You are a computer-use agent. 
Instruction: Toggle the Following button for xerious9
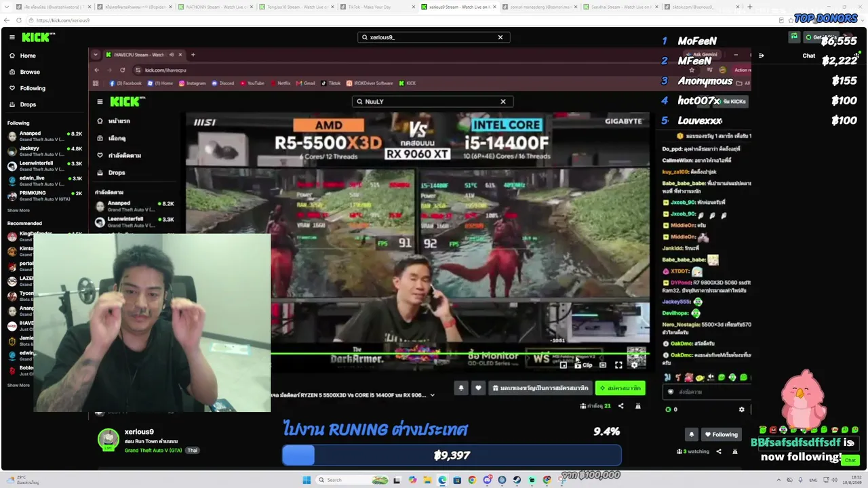click(x=721, y=434)
